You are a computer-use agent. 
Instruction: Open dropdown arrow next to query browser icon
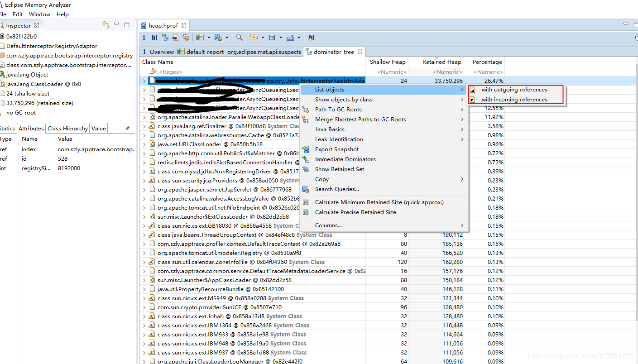pos(227,38)
